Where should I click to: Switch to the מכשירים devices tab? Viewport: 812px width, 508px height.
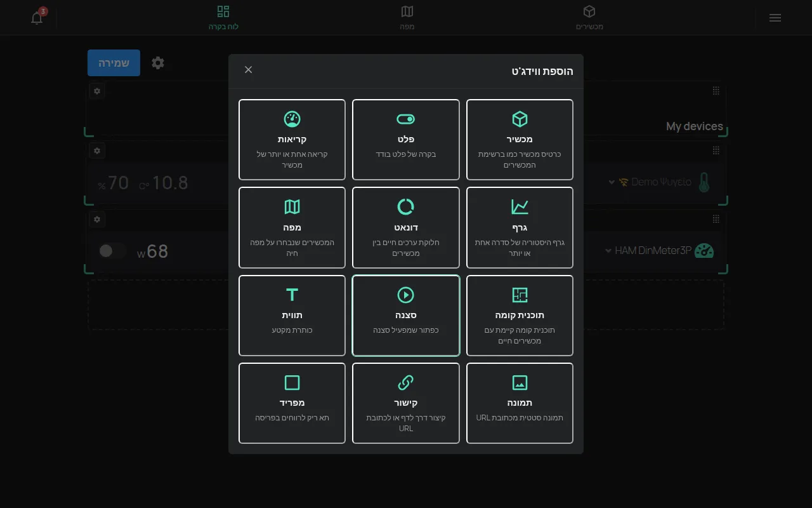pyautogui.click(x=589, y=18)
